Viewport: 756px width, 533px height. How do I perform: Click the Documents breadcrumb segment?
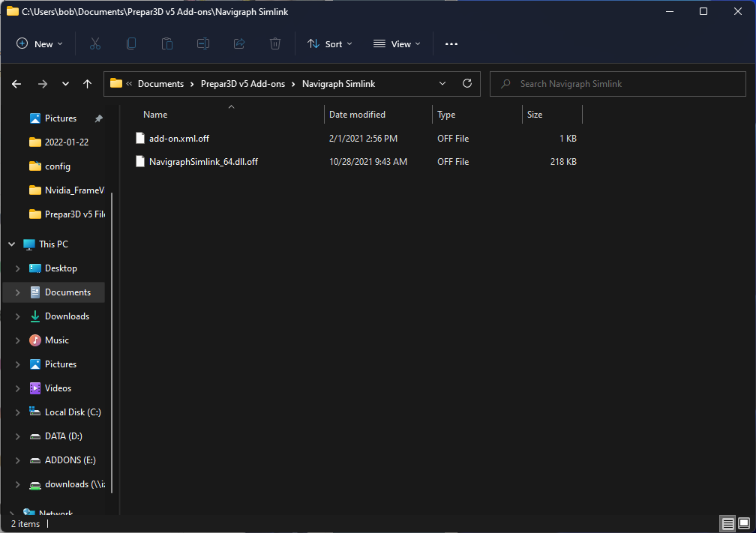click(x=160, y=84)
